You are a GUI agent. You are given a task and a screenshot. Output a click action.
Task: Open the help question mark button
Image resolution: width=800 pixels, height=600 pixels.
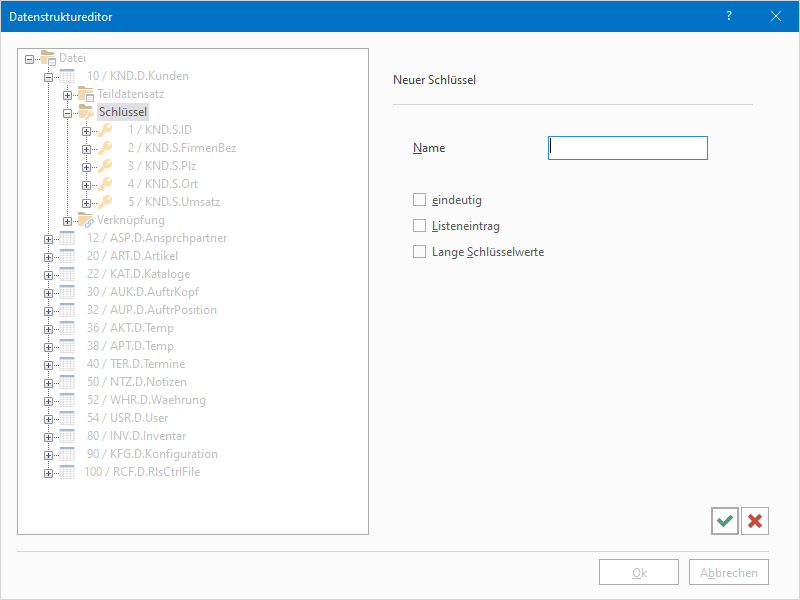(729, 16)
